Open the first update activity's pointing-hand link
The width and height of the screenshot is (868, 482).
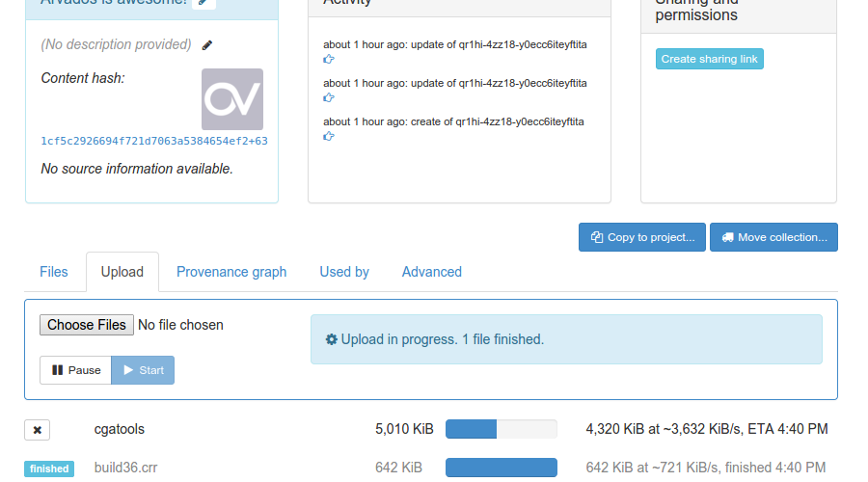coord(329,59)
